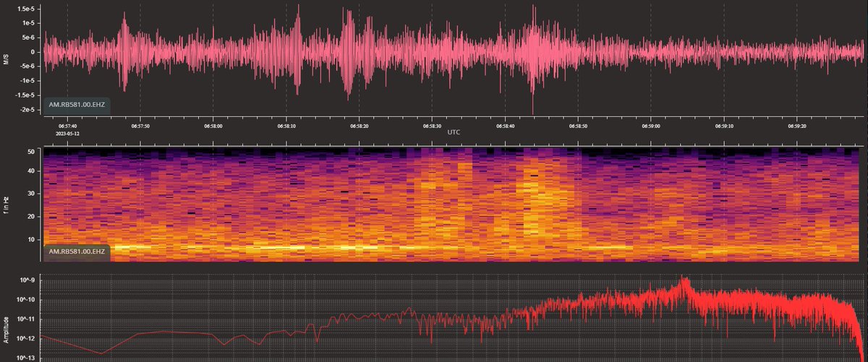This screenshot has width=868, height=362.
Task: Click the 10^-10 amplitude tick label
Action: (x=26, y=299)
